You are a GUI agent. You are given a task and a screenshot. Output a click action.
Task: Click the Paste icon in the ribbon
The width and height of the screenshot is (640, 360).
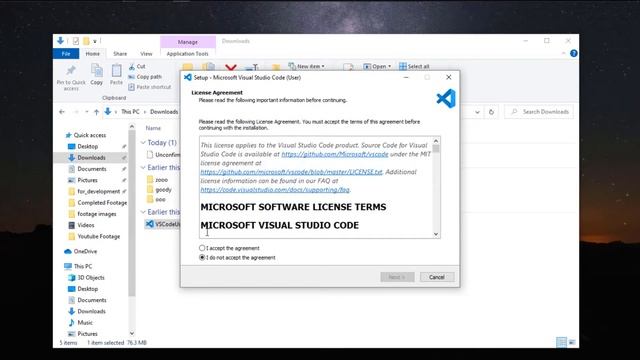pyautogui.click(x=116, y=71)
